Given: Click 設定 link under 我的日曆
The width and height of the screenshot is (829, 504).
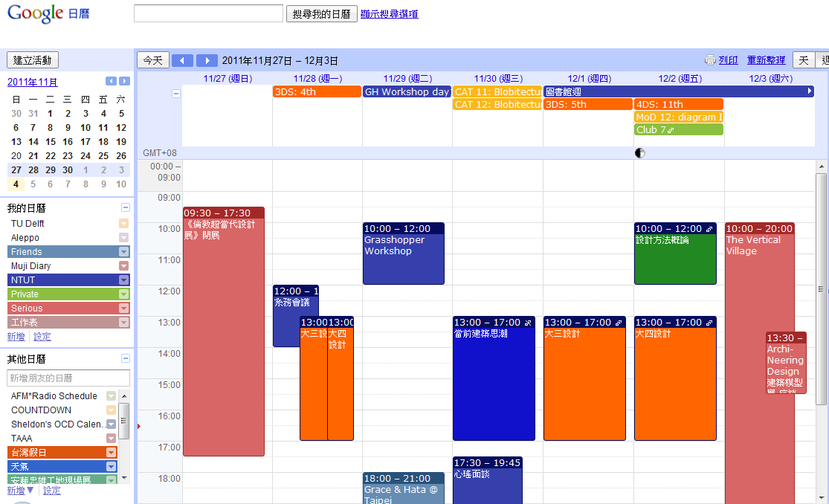Looking at the screenshot, I should pyautogui.click(x=42, y=336).
